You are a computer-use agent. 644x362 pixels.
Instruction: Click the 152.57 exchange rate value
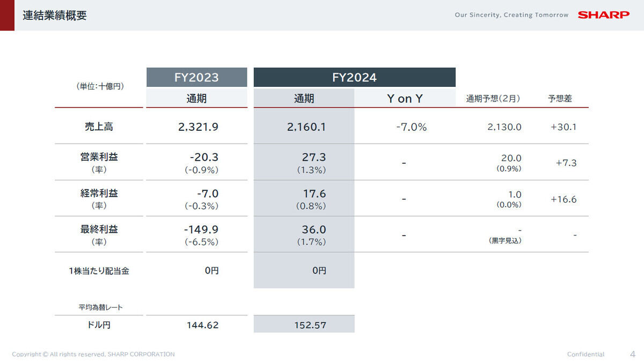click(310, 325)
